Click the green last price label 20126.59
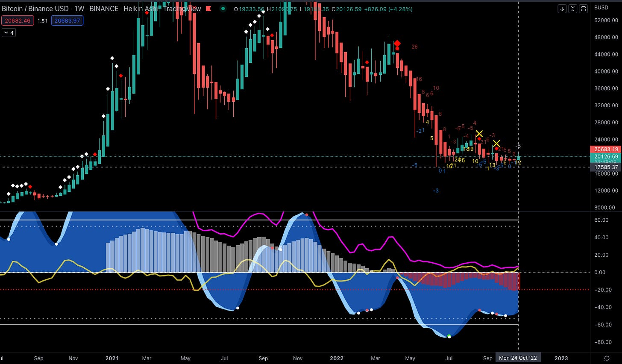The height and width of the screenshot is (364, 622). [606, 157]
